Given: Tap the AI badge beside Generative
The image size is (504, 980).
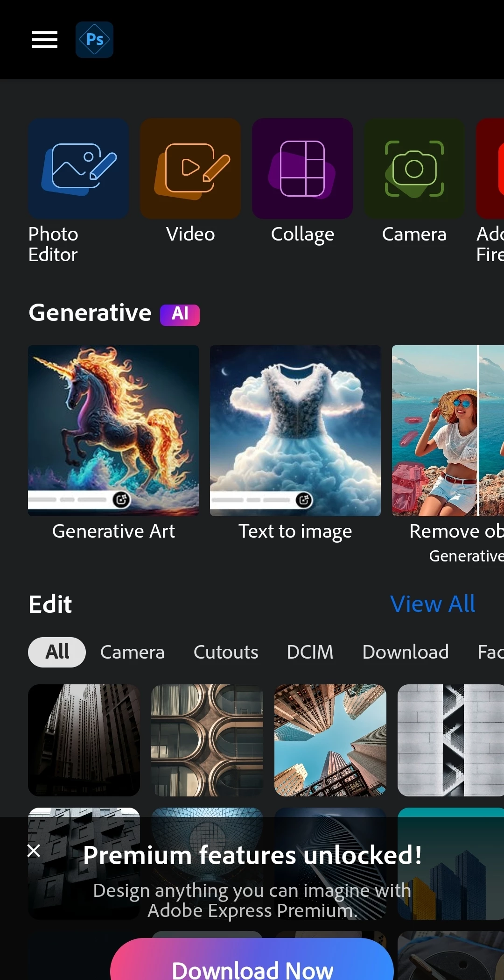Looking at the screenshot, I should click(x=180, y=315).
